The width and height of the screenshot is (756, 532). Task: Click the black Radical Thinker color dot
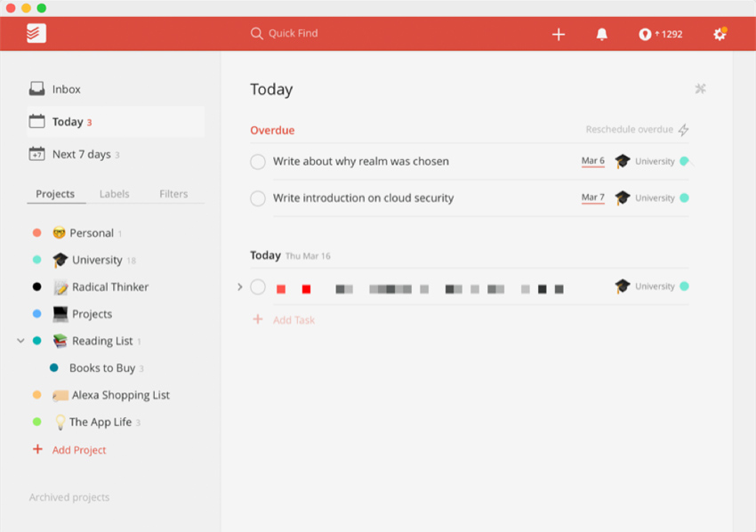click(x=36, y=287)
